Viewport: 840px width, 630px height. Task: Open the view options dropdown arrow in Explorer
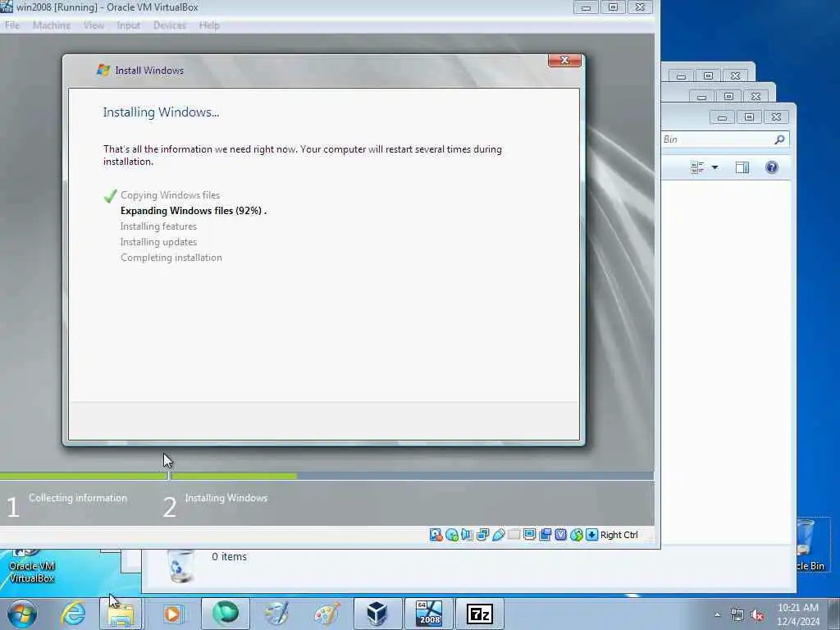(714, 167)
